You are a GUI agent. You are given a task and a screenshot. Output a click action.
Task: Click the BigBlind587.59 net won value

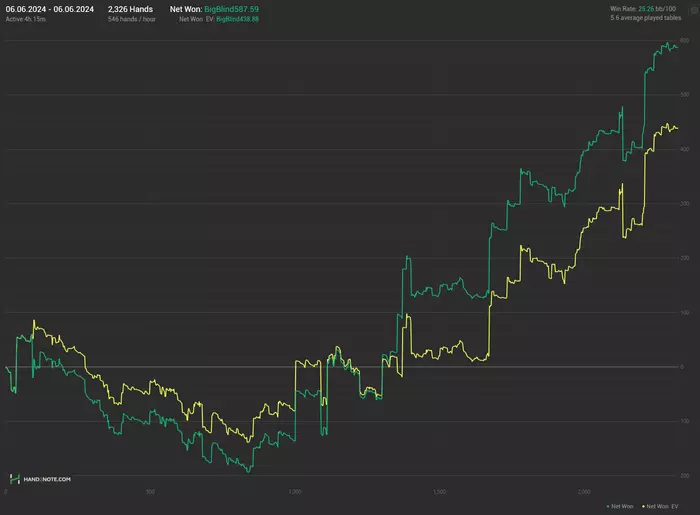click(x=231, y=9)
